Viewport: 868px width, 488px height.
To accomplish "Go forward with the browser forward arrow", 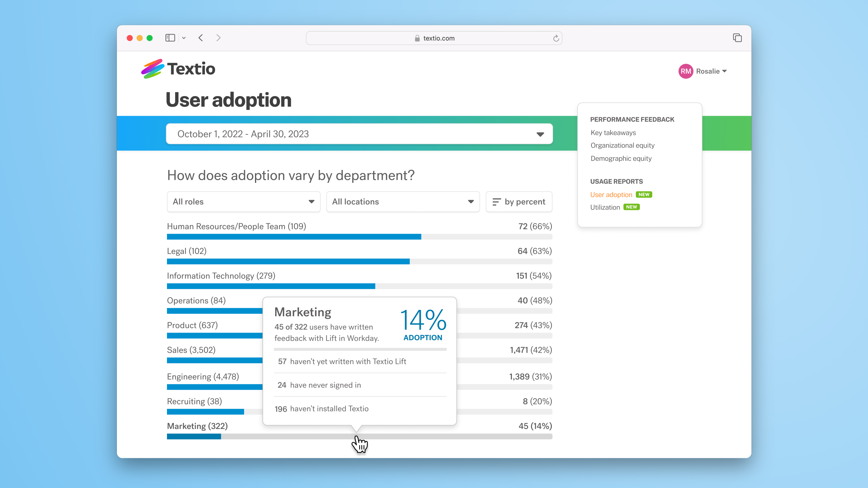I will [x=218, y=38].
